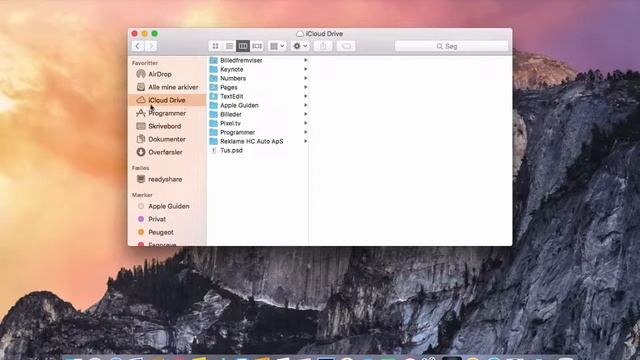The image size is (640, 360).
Task: Click the Søg search field
Action: [451, 46]
